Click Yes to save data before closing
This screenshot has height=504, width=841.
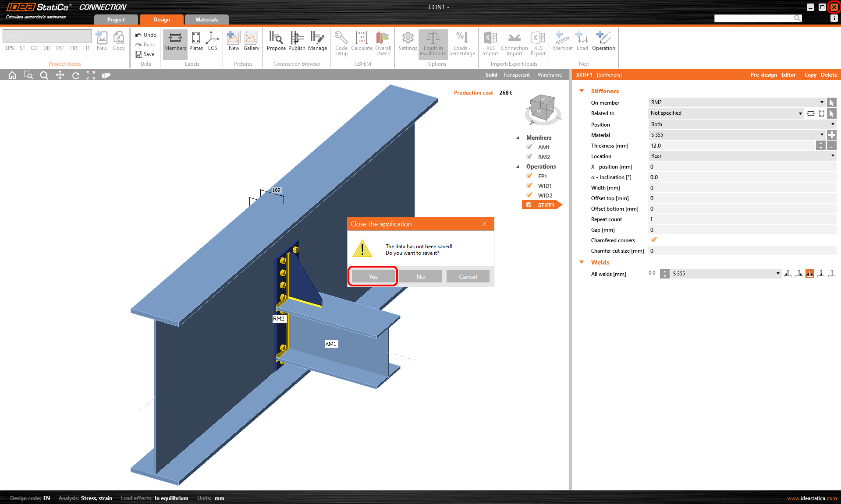tap(373, 276)
